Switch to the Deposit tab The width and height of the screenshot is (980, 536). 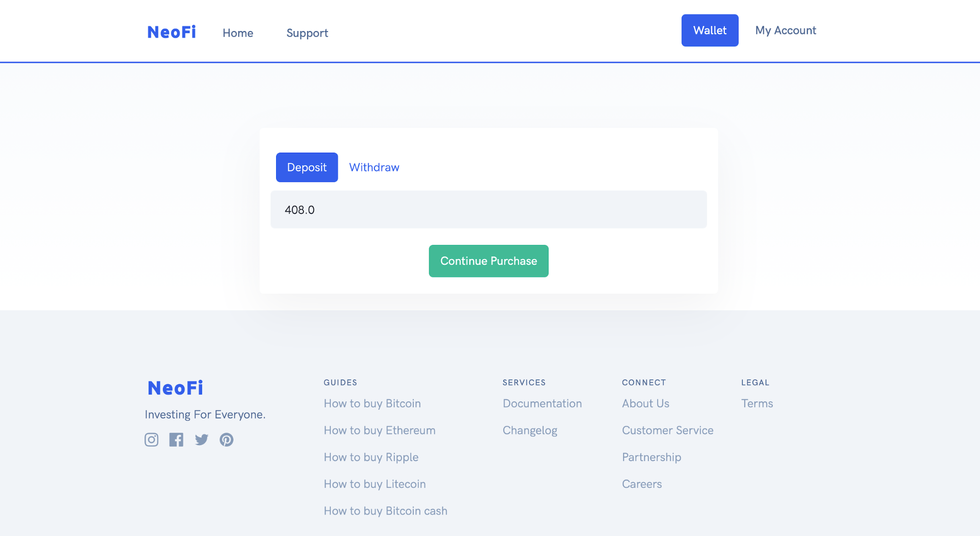pyautogui.click(x=307, y=167)
